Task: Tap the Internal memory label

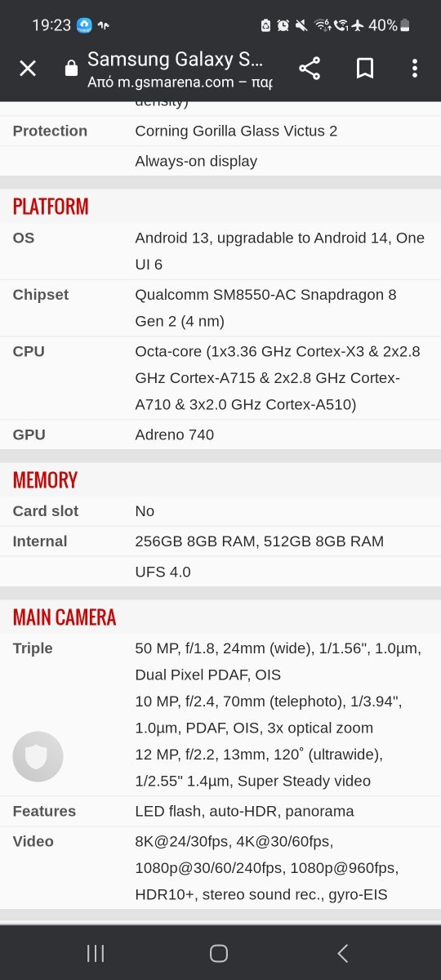Action: [40, 541]
